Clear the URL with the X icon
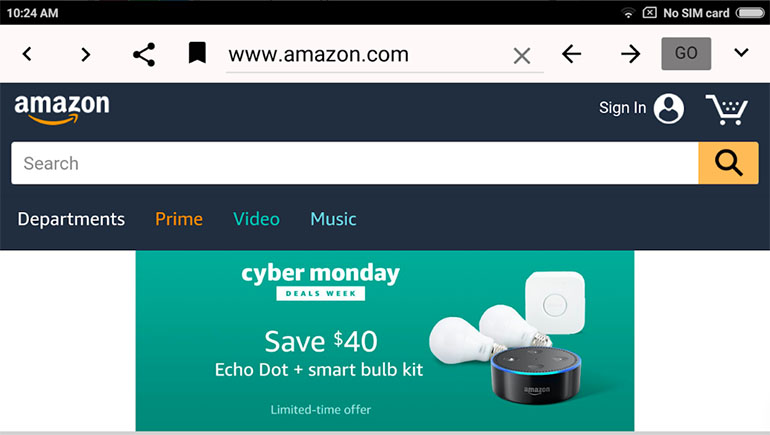Screen dimensions: 770x435 pyautogui.click(x=522, y=55)
